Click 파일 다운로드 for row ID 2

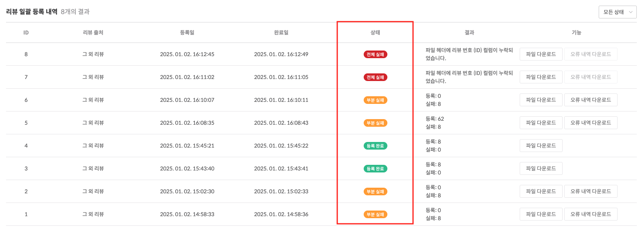point(541,191)
